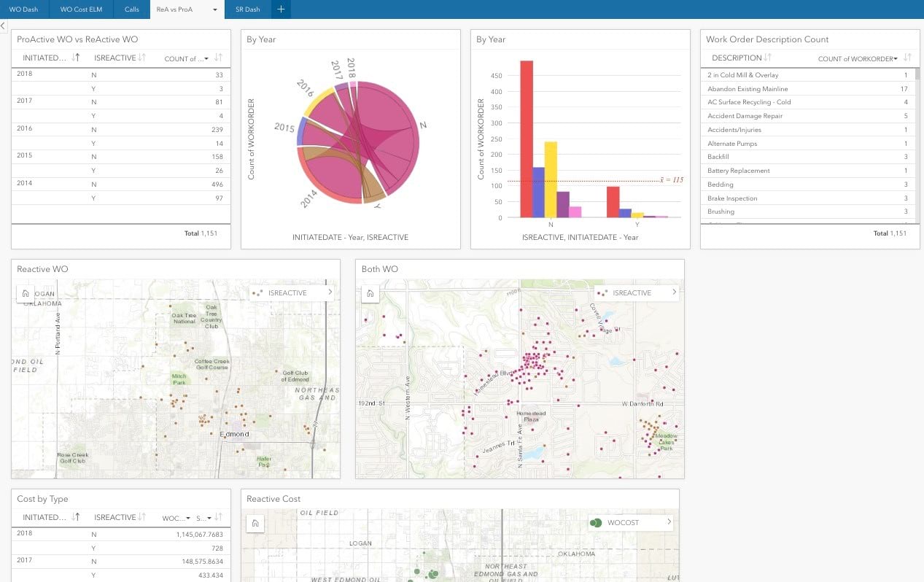The height and width of the screenshot is (582, 924).
Task: Select the 'Accidents/Injuries' row
Action: 807,130
